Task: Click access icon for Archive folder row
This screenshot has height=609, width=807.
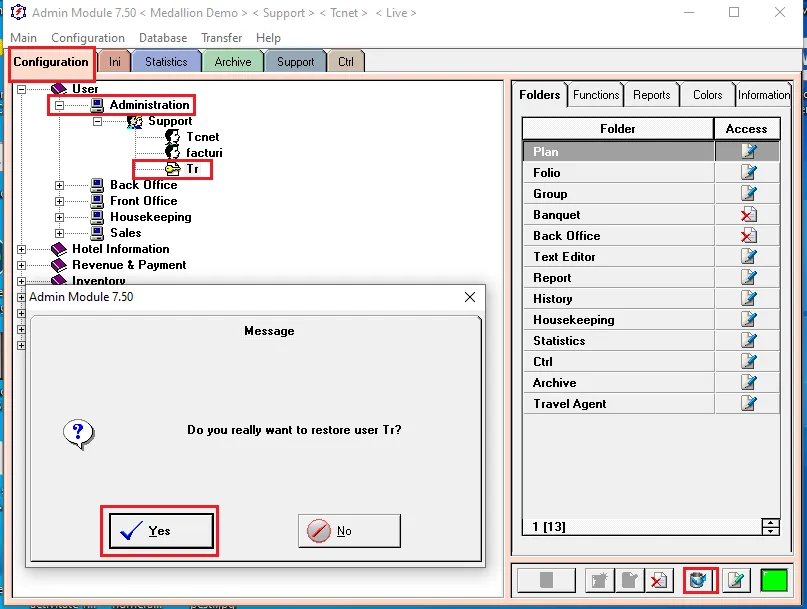Action: coord(748,382)
